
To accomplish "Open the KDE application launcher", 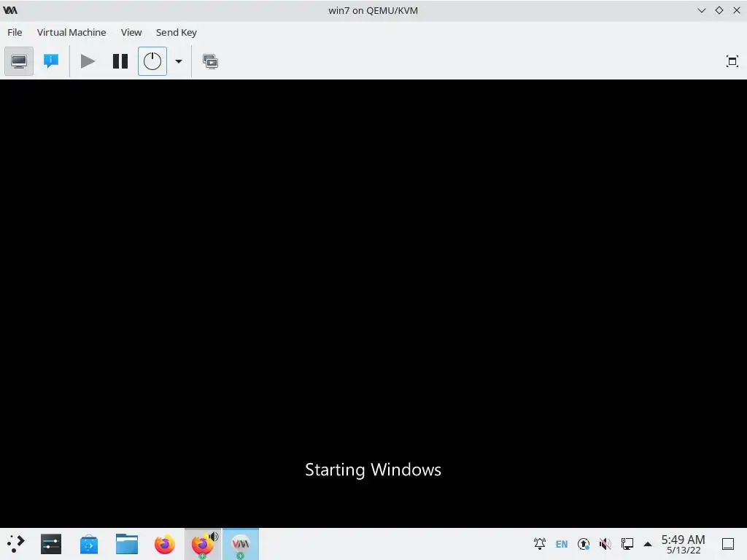I will click(15, 544).
